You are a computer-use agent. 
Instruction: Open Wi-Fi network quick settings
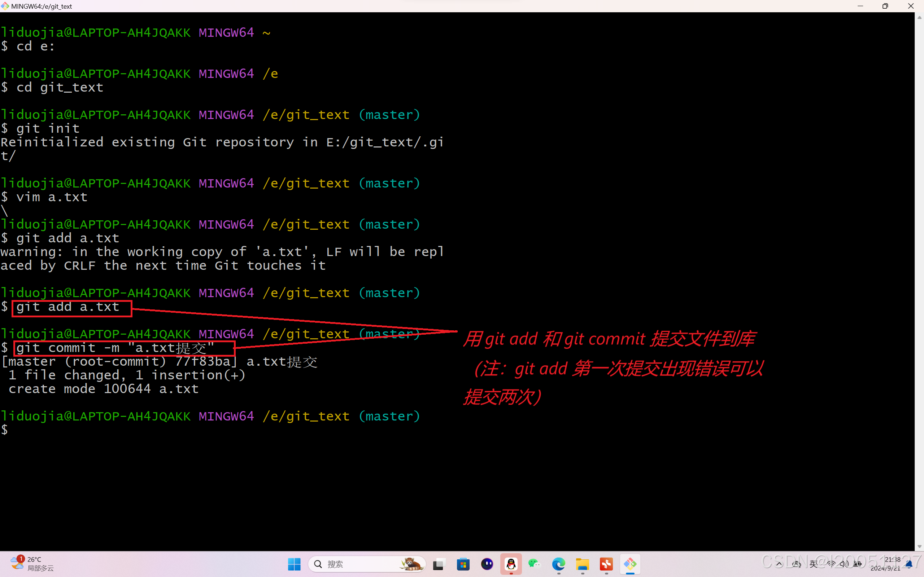click(x=831, y=564)
